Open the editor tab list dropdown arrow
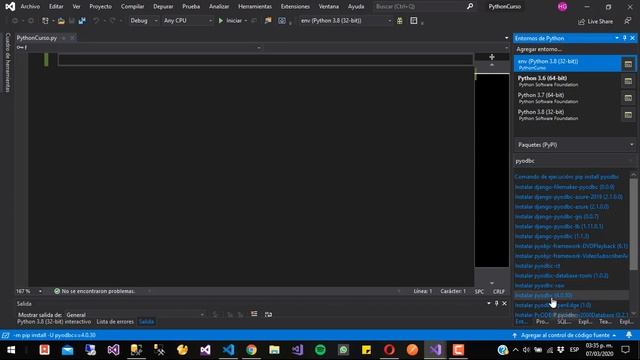This screenshot has width=640, height=360. [x=507, y=38]
